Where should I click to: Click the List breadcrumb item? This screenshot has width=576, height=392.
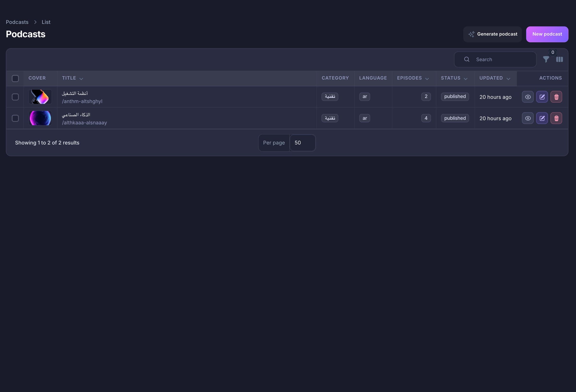[46, 22]
